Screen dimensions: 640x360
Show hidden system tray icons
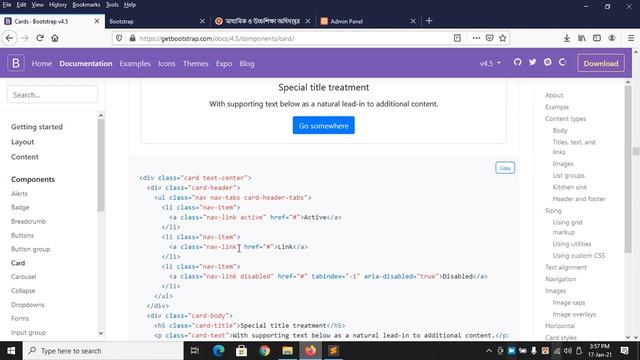coord(489,351)
